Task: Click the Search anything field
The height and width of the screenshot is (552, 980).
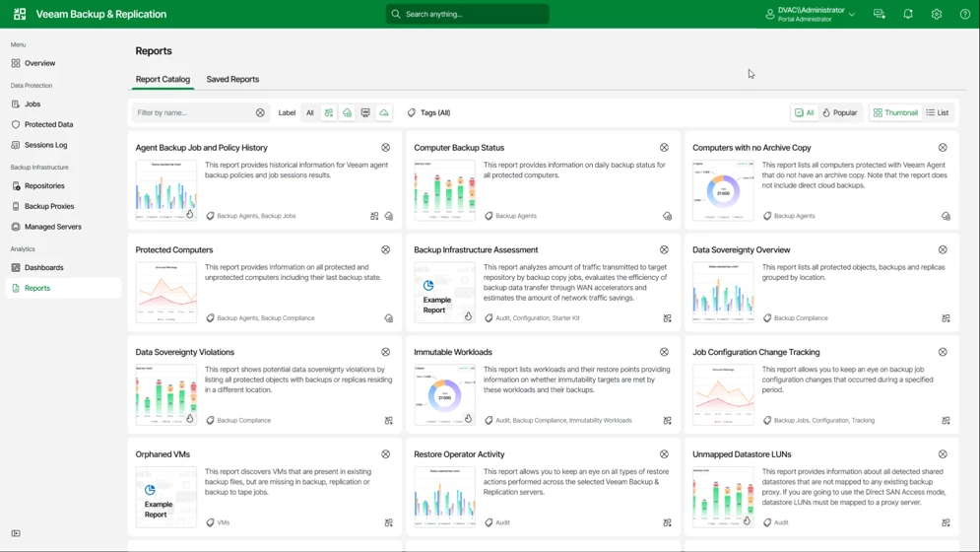Action: tap(468, 14)
